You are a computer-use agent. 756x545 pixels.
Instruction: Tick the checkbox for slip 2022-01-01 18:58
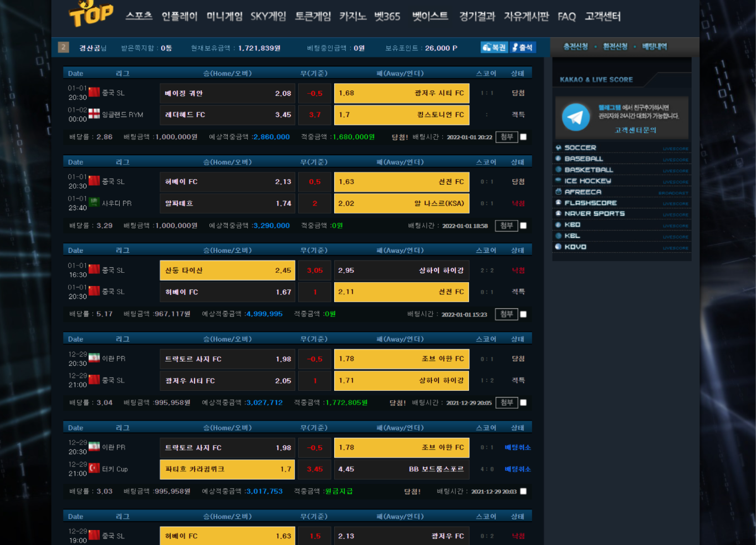pyautogui.click(x=523, y=226)
